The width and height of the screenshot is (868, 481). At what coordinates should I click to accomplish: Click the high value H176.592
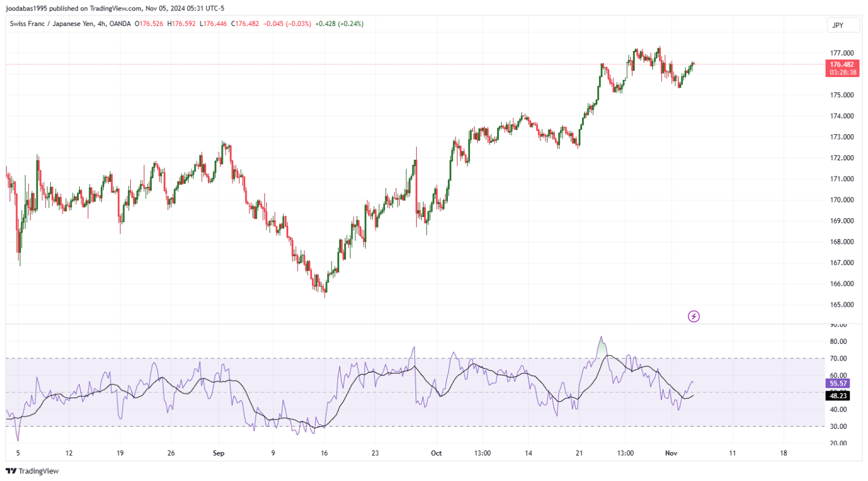tap(181, 24)
